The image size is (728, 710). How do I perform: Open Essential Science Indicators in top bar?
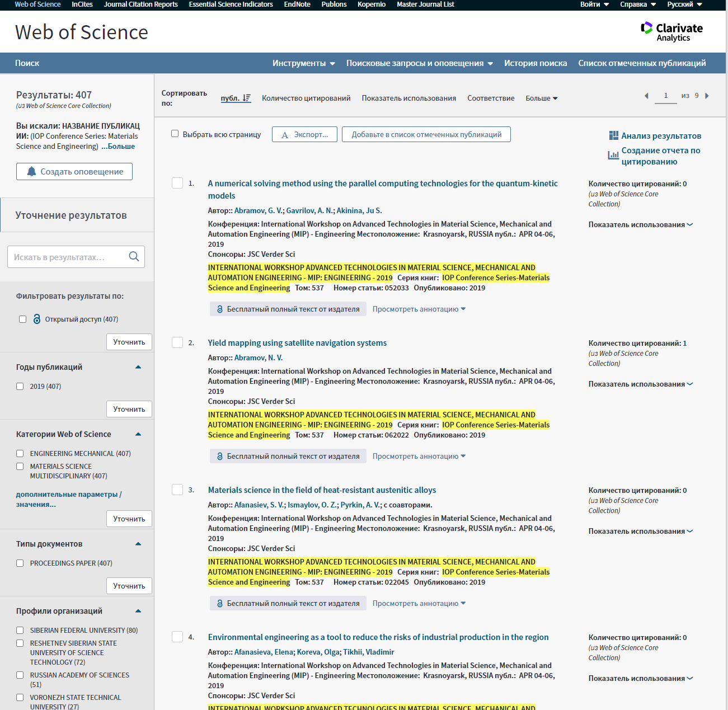pyautogui.click(x=231, y=4)
